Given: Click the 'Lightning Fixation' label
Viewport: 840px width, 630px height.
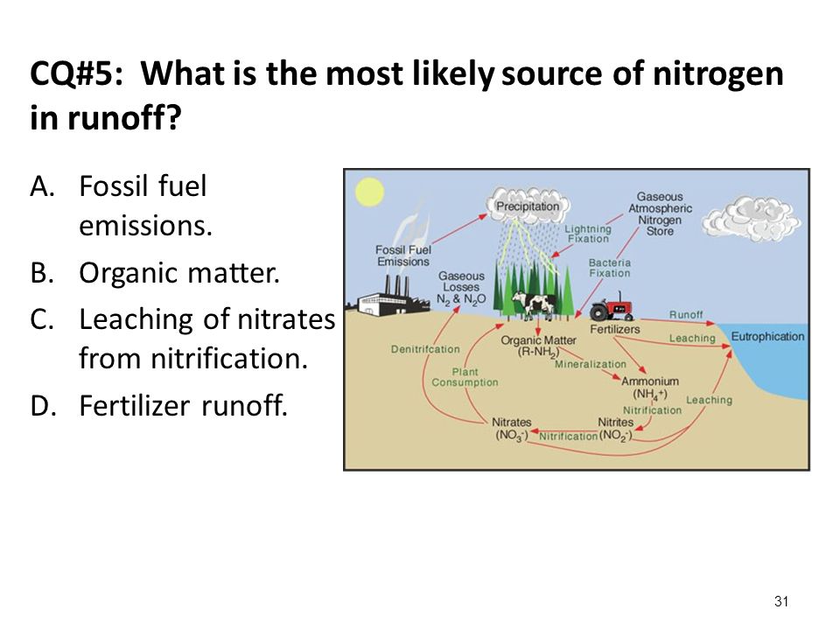Looking at the screenshot, I should pyautogui.click(x=588, y=234).
